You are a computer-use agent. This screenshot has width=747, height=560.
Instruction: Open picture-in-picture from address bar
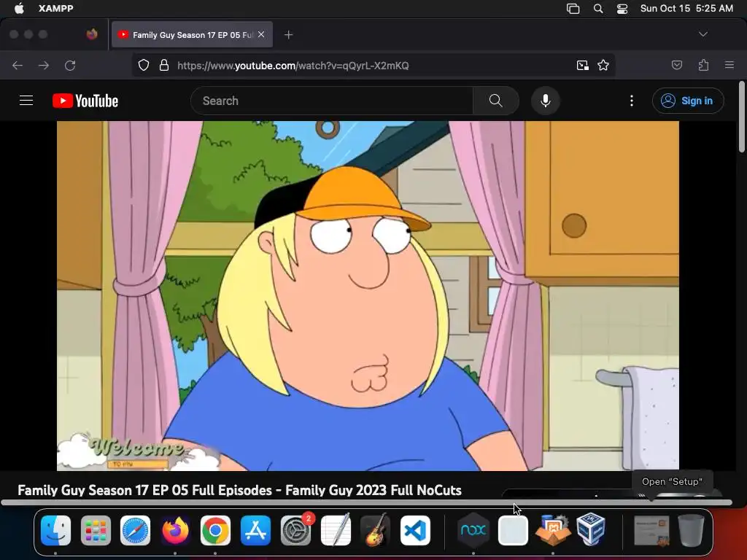[x=582, y=65]
